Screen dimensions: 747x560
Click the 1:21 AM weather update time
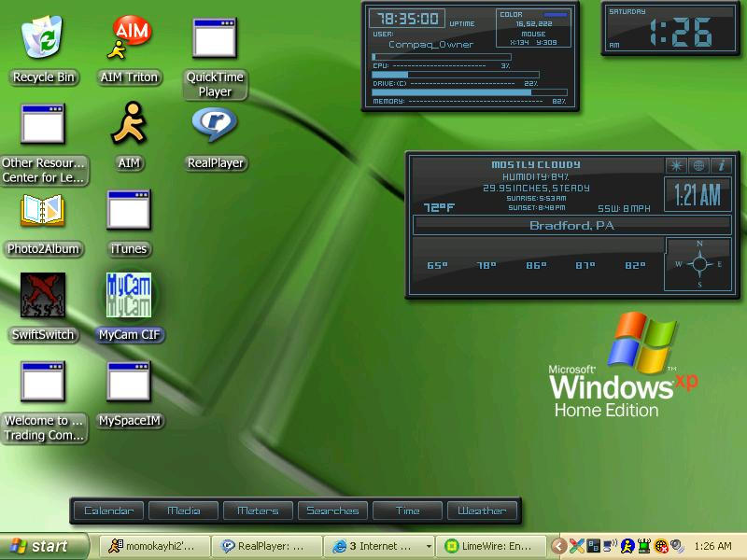tap(698, 195)
